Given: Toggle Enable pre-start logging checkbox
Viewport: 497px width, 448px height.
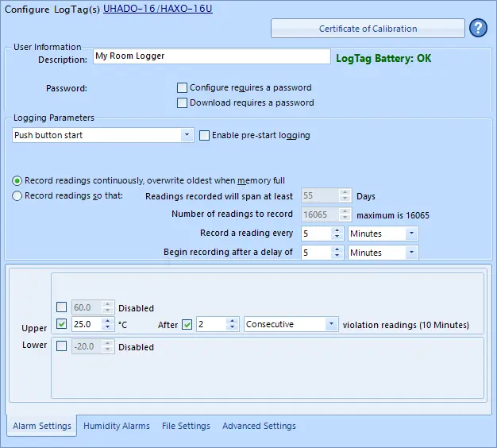Looking at the screenshot, I should pyautogui.click(x=205, y=136).
